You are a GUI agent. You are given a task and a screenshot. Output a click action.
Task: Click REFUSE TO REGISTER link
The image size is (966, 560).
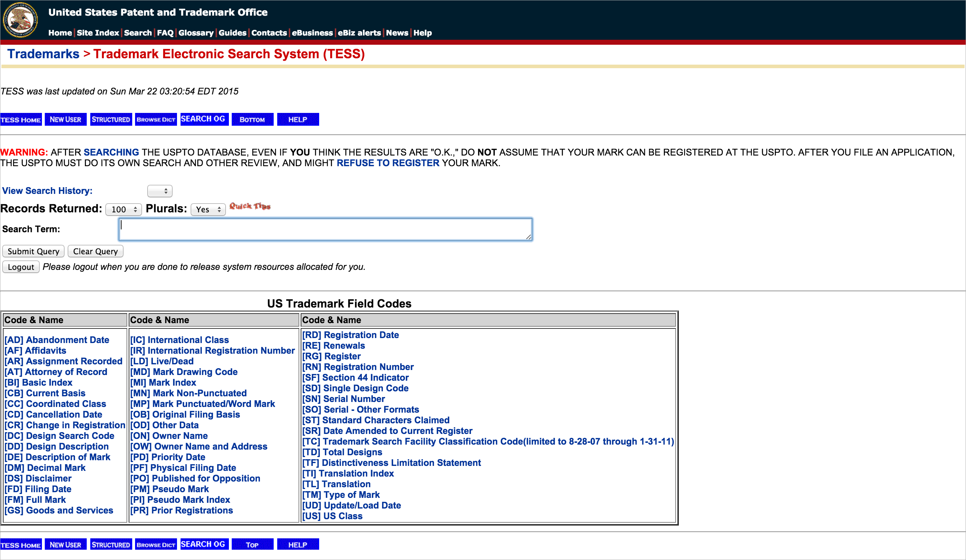coord(388,163)
